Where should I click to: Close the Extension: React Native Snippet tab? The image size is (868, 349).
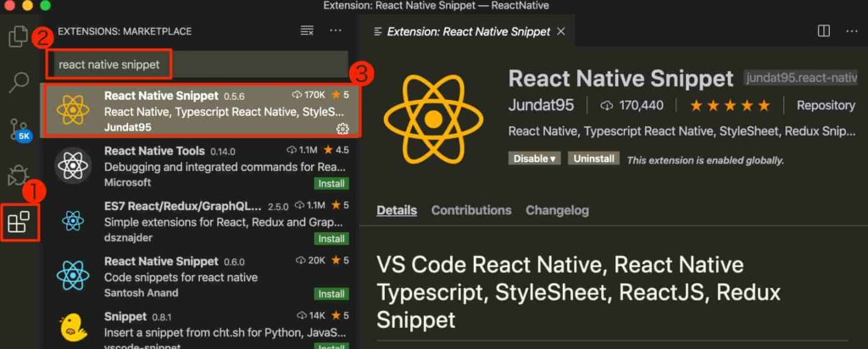[x=561, y=31]
